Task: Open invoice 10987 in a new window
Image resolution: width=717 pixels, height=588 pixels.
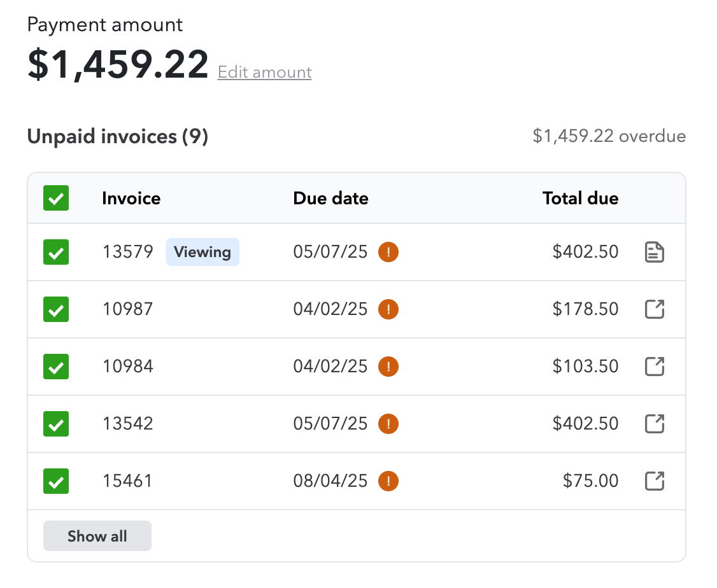Action: click(655, 309)
